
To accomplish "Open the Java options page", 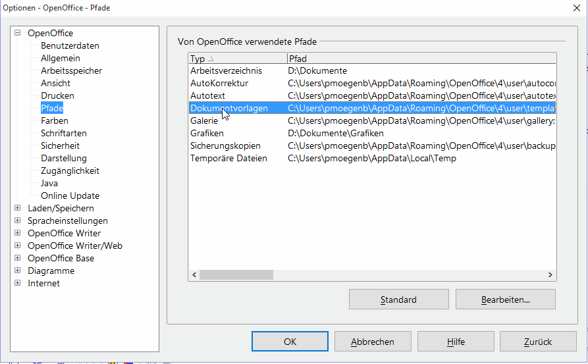I will tap(49, 184).
